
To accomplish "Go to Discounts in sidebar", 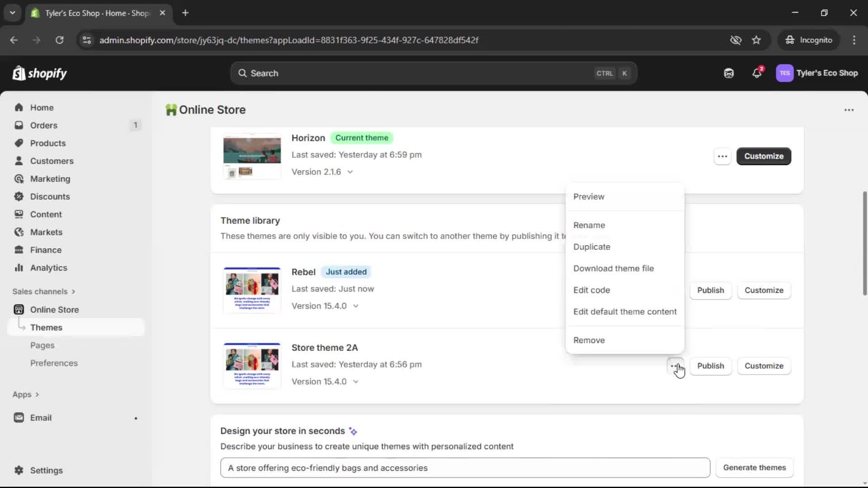I will (x=50, y=197).
